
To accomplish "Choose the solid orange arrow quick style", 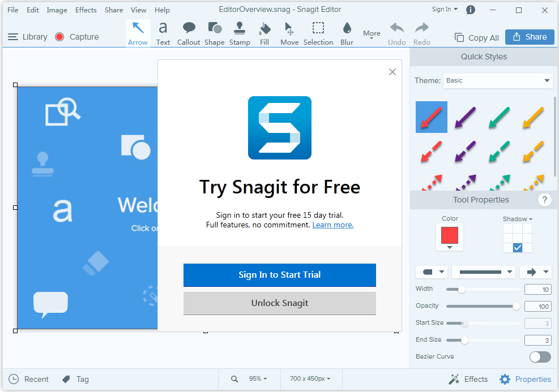I will (534, 117).
